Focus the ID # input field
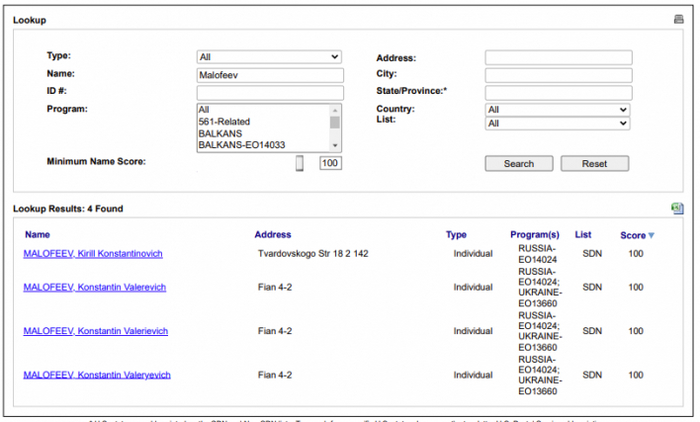 pyautogui.click(x=270, y=93)
